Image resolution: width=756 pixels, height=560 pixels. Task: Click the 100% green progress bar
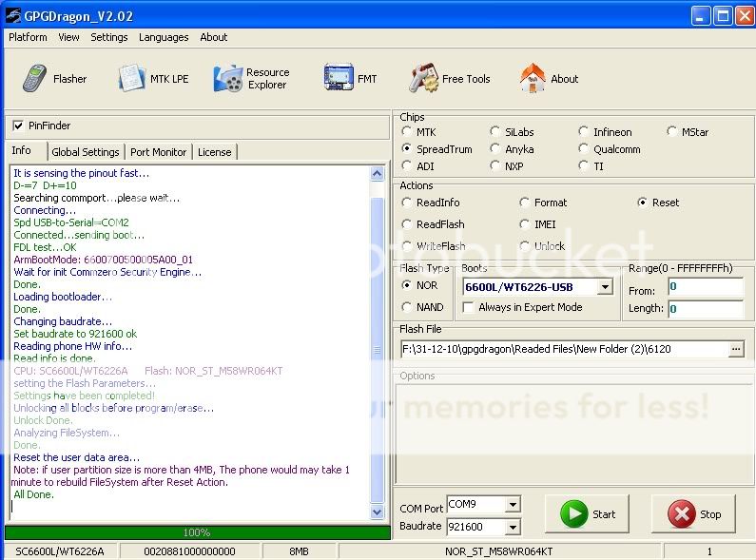[x=197, y=532]
